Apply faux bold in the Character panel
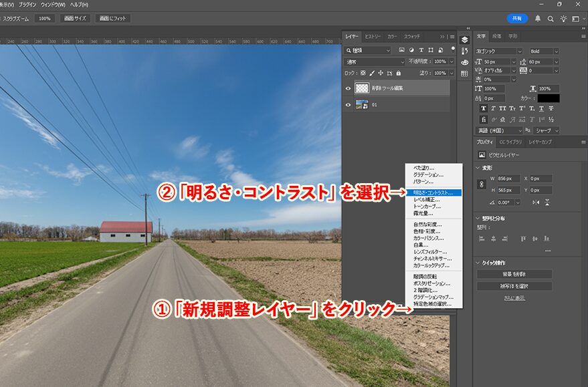The height and width of the screenshot is (387, 588). (484, 108)
